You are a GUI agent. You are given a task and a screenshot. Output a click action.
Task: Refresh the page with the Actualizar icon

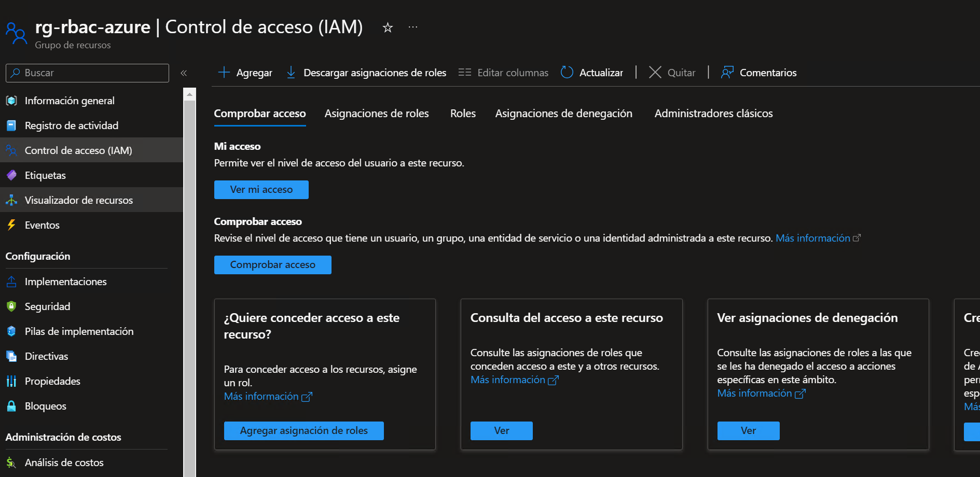coord(567,72)
